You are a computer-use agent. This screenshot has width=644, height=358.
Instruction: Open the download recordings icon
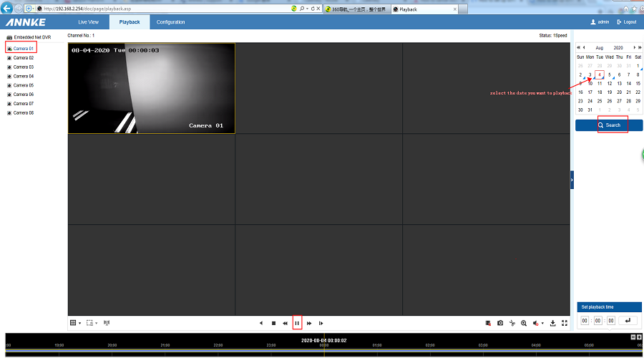coord(553,323)
